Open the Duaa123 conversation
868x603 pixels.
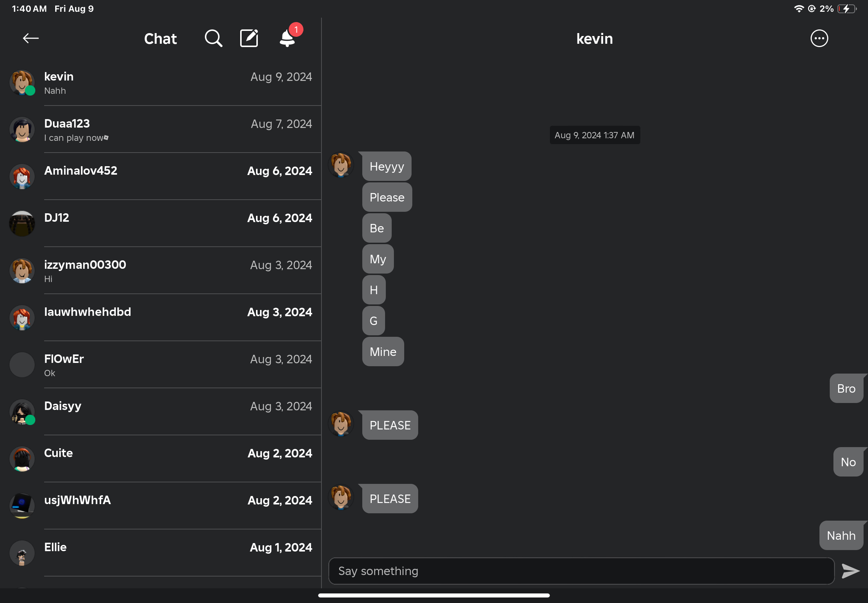(x=178, y=129)
